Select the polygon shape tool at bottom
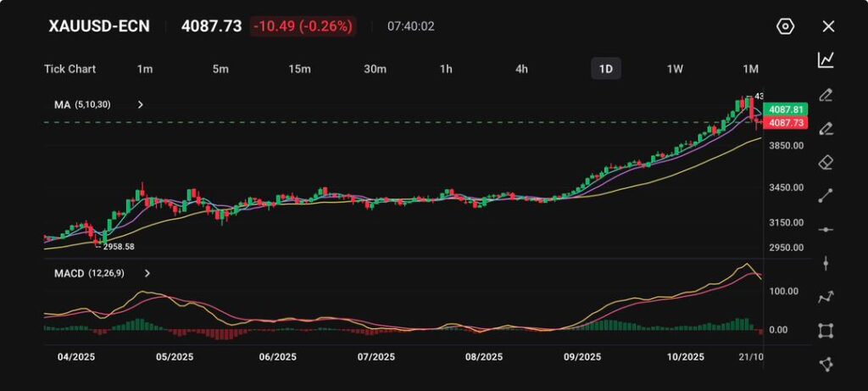 coord(826,364)
